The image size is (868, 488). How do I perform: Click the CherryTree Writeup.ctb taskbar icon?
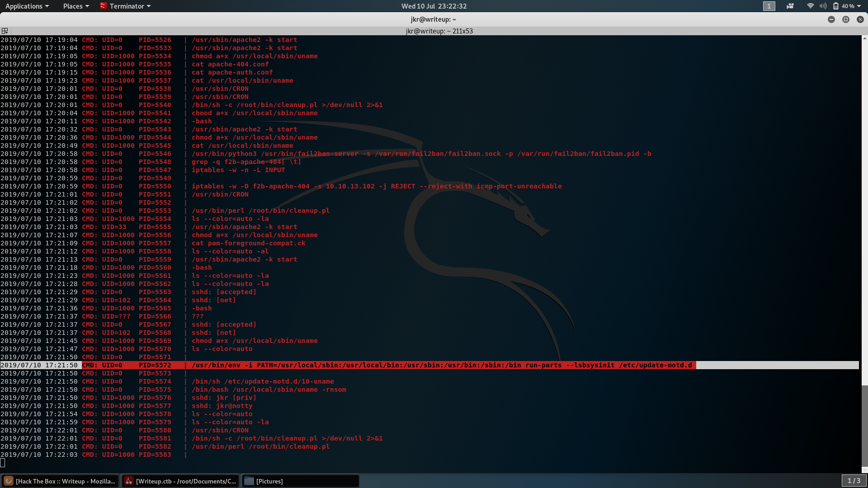(129, 481)
